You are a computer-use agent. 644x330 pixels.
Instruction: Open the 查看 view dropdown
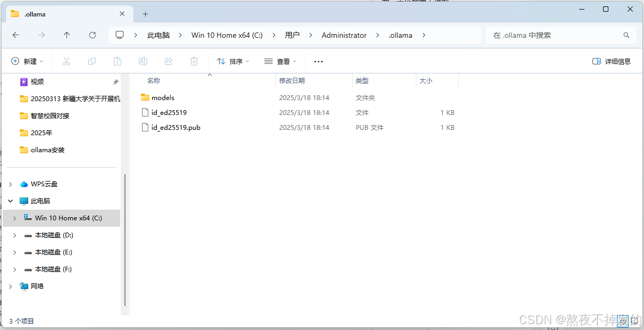click(280, 61)
